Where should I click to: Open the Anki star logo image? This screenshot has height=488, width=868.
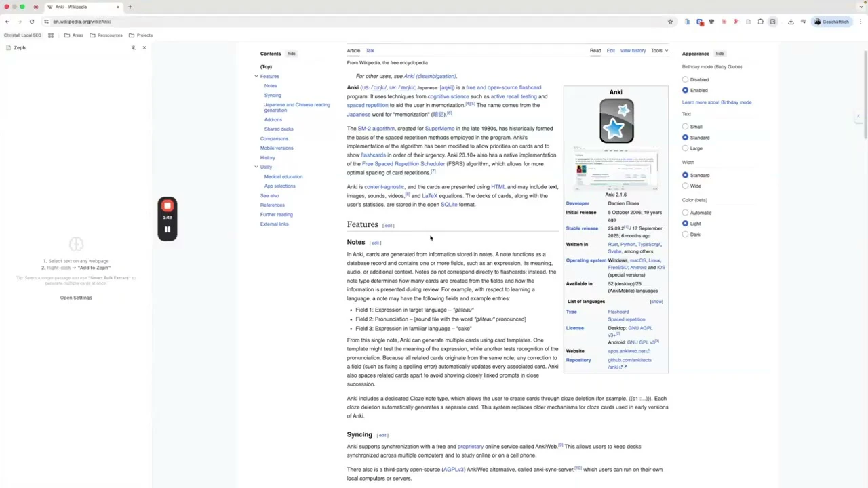click(x=616, y=121)
